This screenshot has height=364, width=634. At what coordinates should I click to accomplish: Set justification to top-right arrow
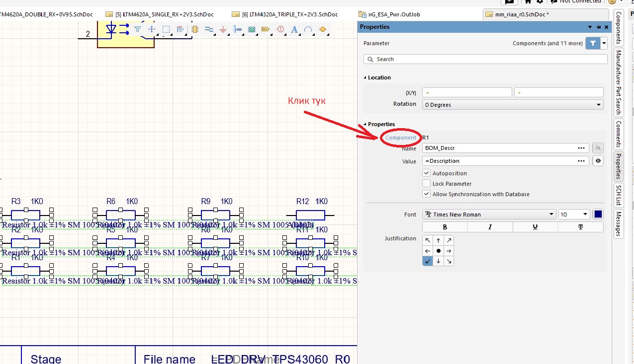pos(449,240)
